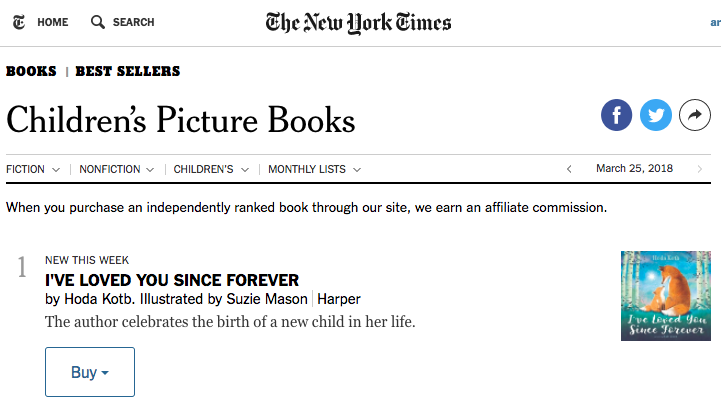Expand the Nonfiction category dropdown
The image size is (721, 414).
(117, 170)
